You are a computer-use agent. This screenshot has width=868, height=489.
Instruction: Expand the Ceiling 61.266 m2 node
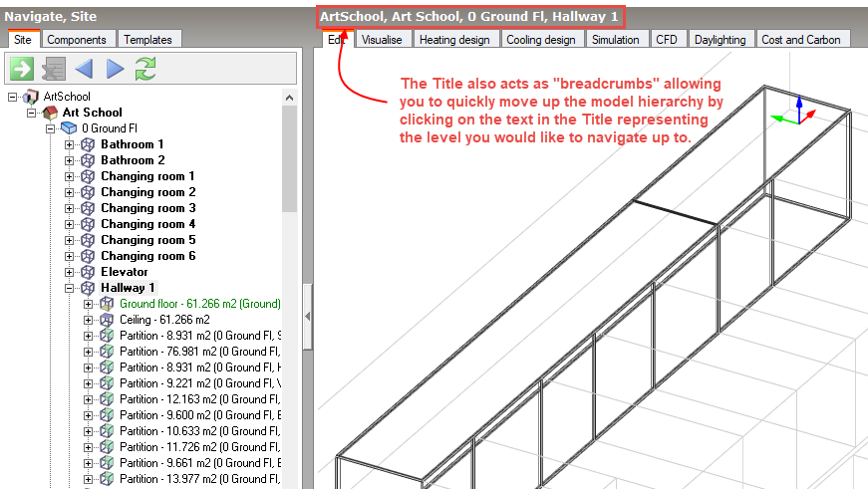pyautogui.click(x=88, y=320)
